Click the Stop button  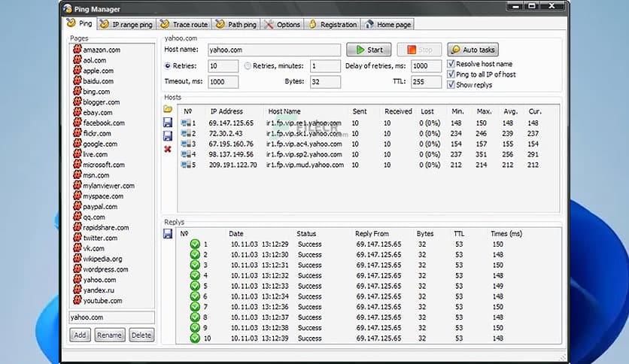click(x=419, y=50)
